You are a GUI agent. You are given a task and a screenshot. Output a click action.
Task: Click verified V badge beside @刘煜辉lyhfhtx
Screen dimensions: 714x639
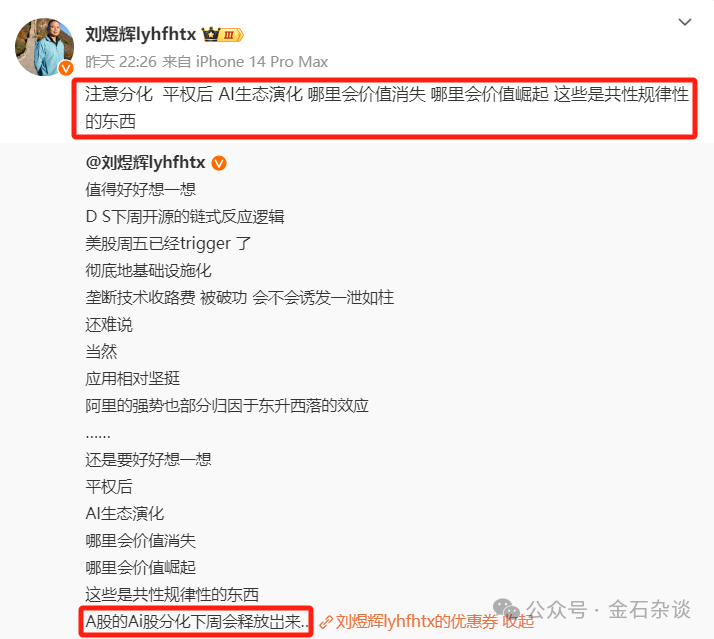[219, 163]
